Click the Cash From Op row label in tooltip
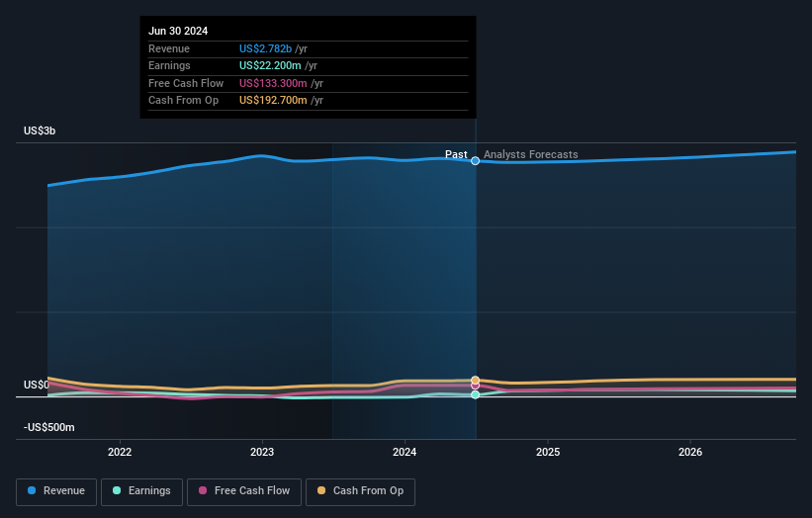This screenshot has height=518, width=812. point(183,101)
